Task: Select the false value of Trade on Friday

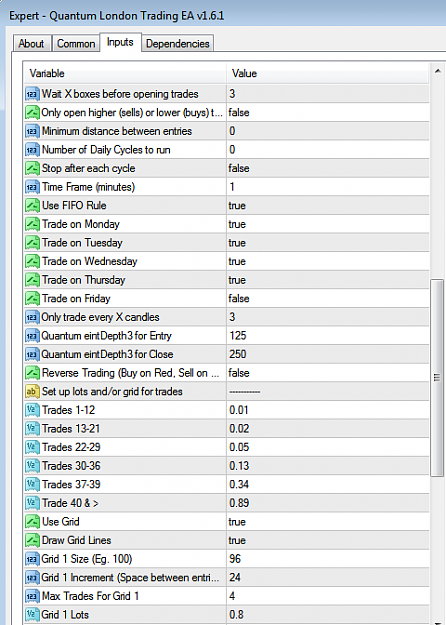Action: pos(239,299)
